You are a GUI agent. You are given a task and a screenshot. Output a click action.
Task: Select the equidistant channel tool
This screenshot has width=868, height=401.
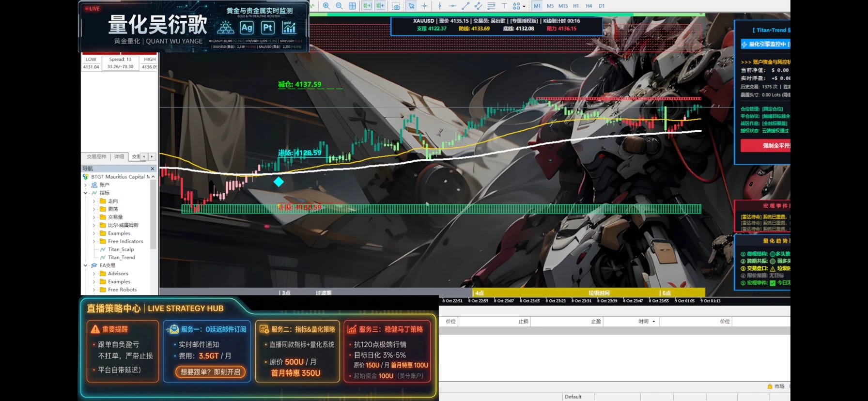coord(478,6)
